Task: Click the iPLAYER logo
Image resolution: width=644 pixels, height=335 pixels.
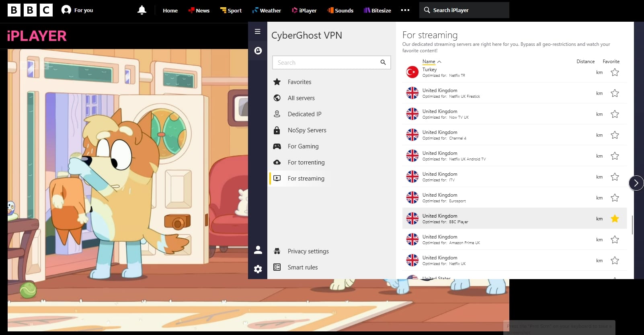Action: tap(37, 36)
